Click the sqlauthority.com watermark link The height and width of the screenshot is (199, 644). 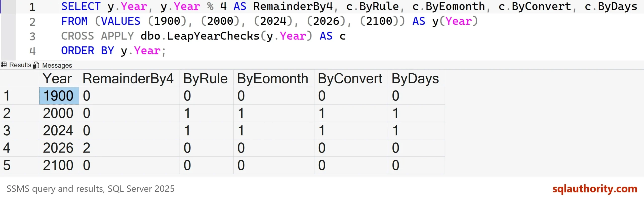[x=595, y=189]
